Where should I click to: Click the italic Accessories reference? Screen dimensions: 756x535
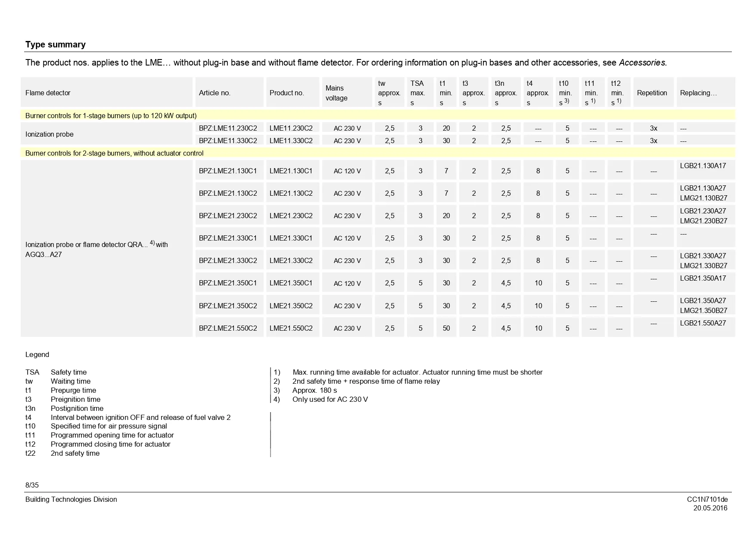click(642, 63)
